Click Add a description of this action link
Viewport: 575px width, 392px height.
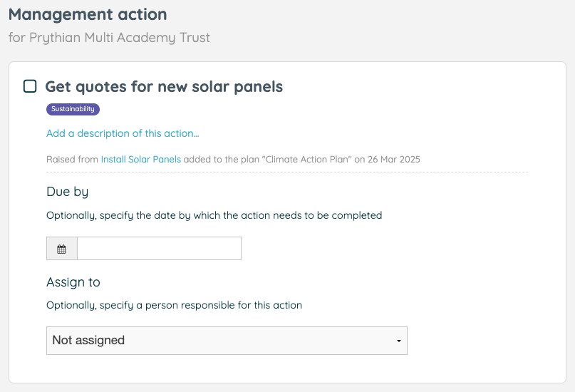coord(123,133)
